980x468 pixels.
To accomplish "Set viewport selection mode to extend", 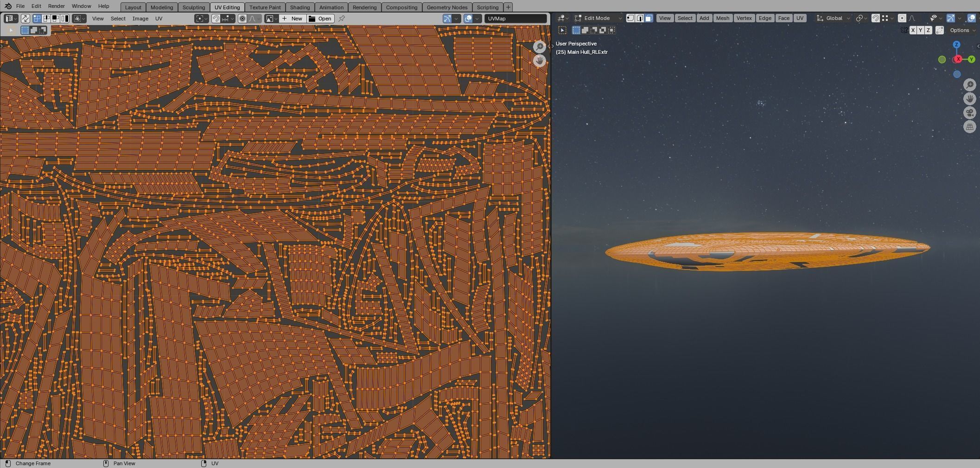I will (585, 30).
